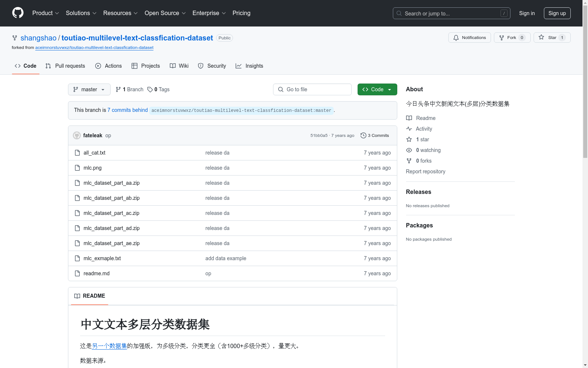
Task: Click the file icon beside mlc_dataset_part_ad.zip
Action: click(x=77, y=228)
